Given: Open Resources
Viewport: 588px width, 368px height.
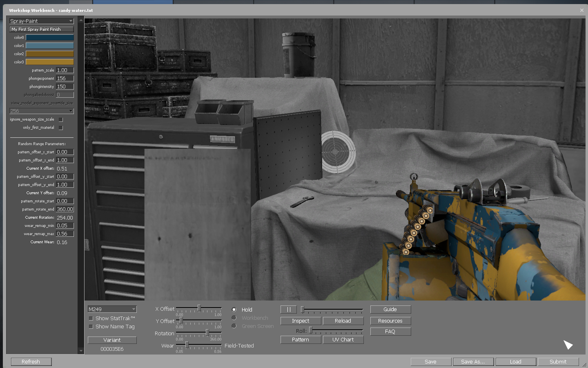Looking at the screenshot, I should pos(390,321).
